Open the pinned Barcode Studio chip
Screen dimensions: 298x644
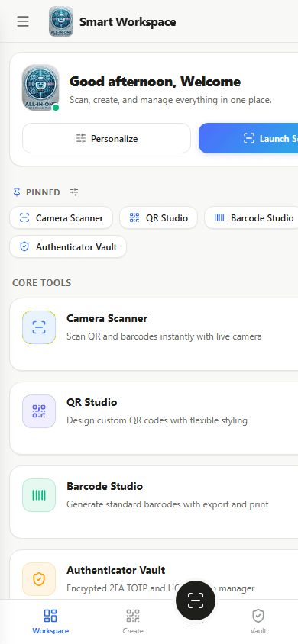coord(251,217)
